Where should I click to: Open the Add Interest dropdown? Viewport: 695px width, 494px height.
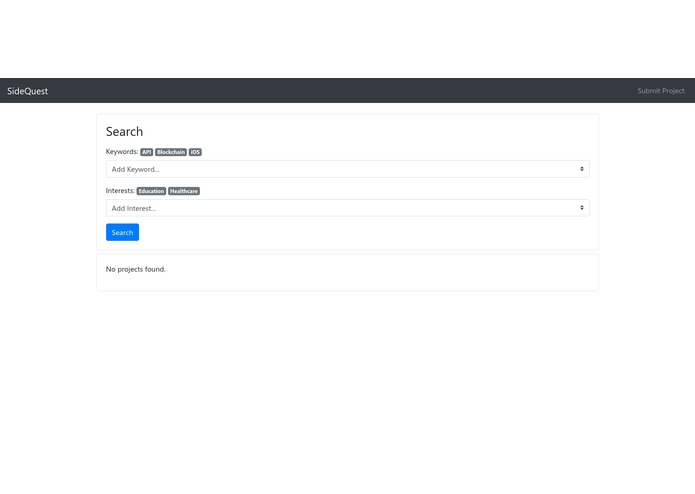[348, 208]
